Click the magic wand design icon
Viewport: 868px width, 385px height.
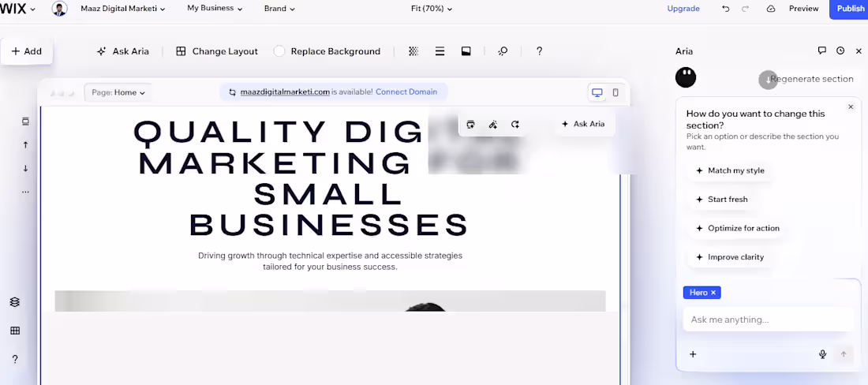coord(492,125)
